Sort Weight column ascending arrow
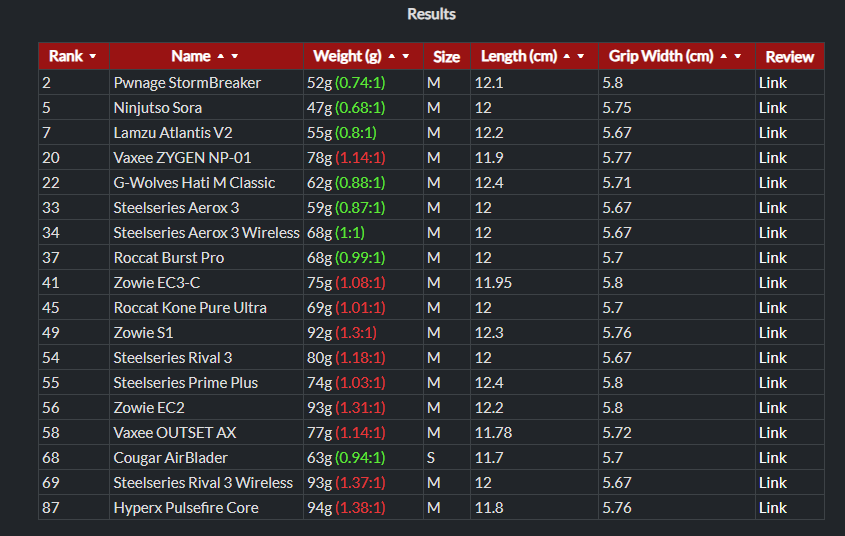The height and width of the screenshot is (536, 845). [392, 56]
